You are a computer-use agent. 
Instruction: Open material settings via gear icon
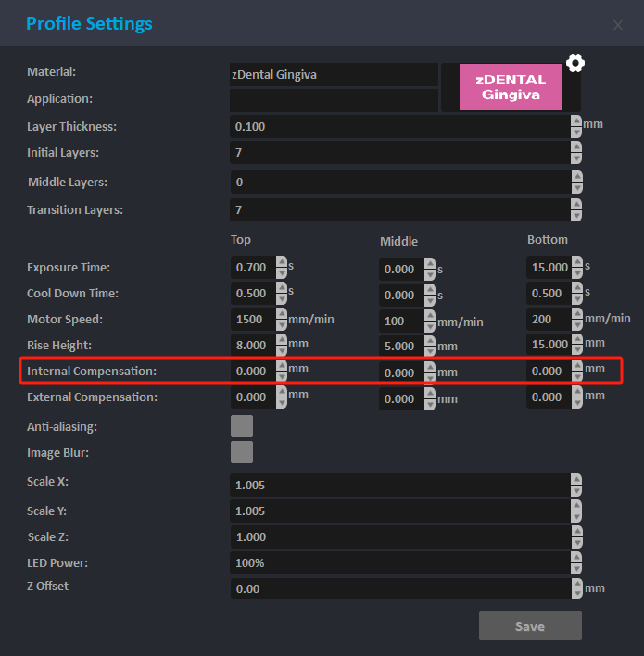(575, 63)
